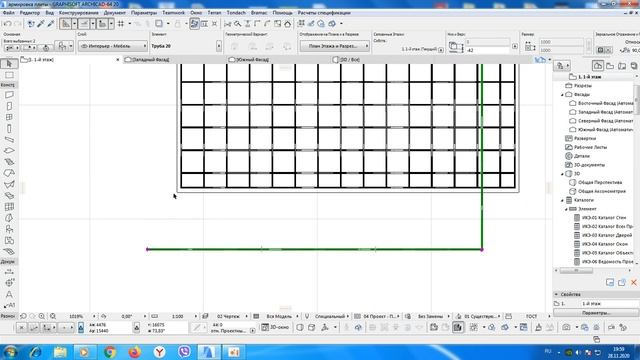Viewport: 640px width, 360px height.
Task: Close the 1. 1-й этаж tab
Action: [118, 60]
